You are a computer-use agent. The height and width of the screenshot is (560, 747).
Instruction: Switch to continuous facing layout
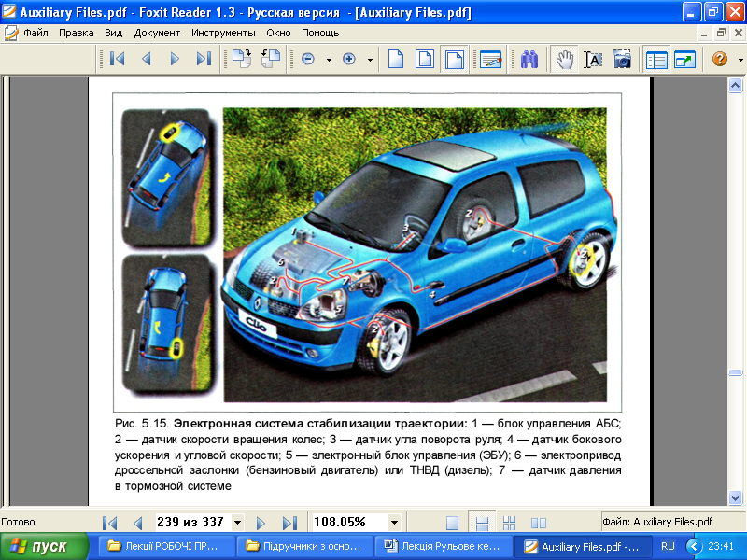coord(509,523)
